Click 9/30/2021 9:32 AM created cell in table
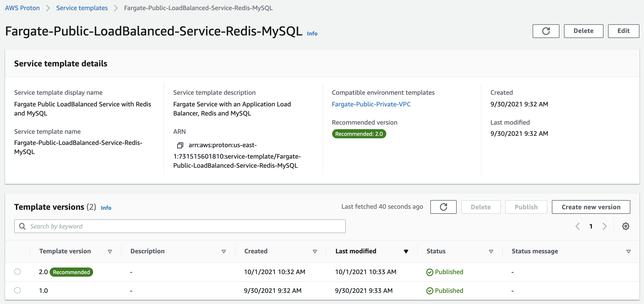 click(x=273, y=291)
